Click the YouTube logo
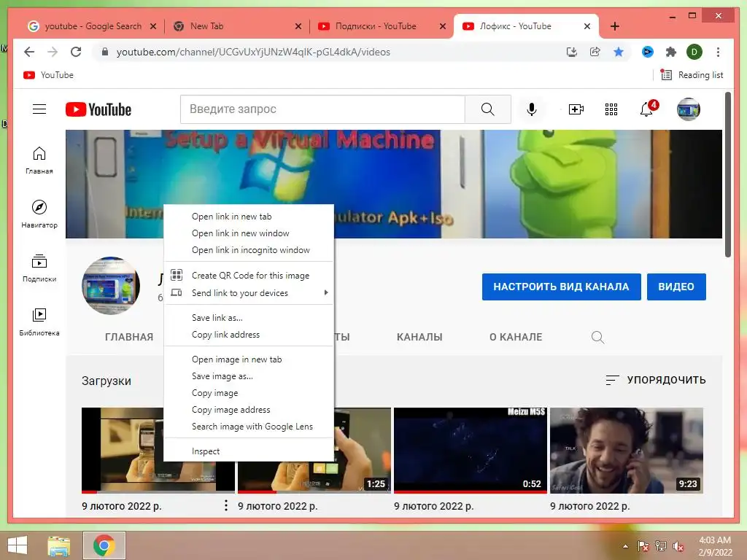This screenshot has height=560, width=747. (x=98, y=109)
